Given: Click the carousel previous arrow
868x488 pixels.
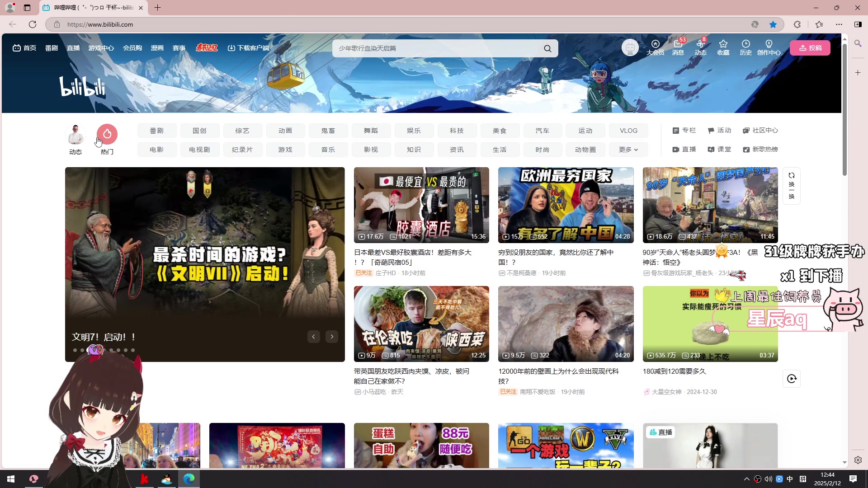Looking at the screenshot, I should [313, 337].
